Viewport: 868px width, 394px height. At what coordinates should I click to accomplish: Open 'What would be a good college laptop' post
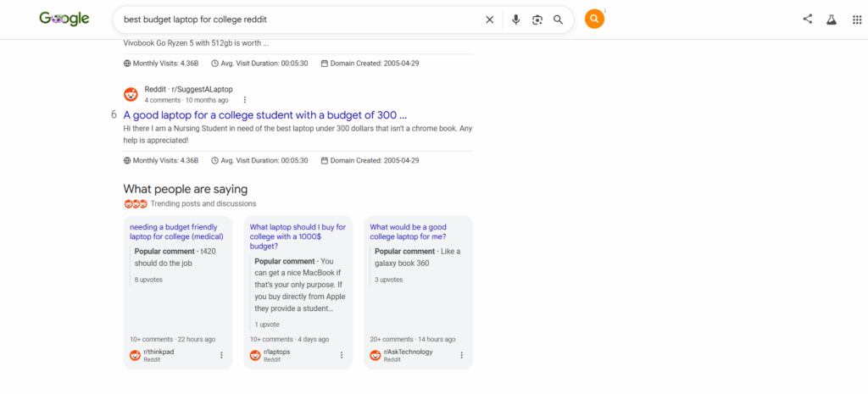(x=408, y=232)
